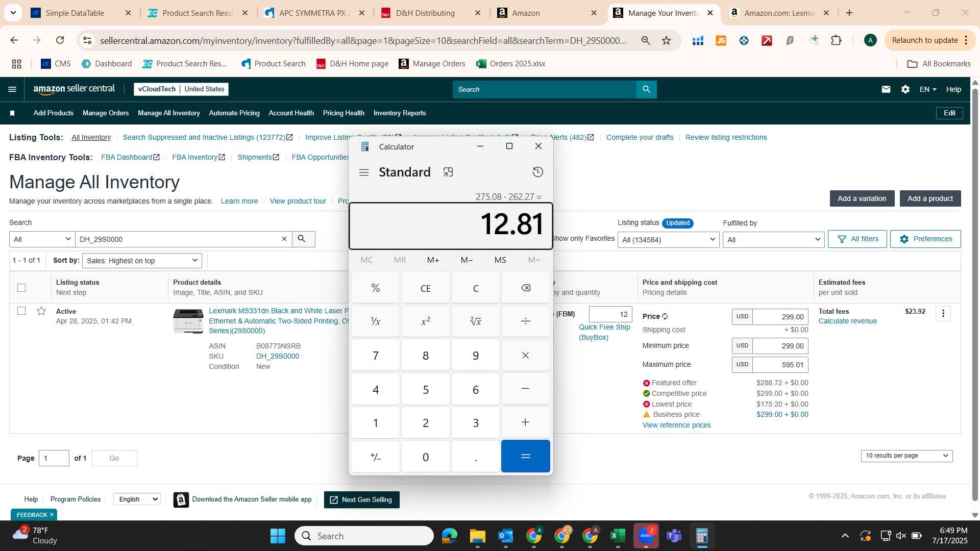Open Seller Central mail messages icon
The width and height of the screenshot is (980, 551).
(886, 89)
